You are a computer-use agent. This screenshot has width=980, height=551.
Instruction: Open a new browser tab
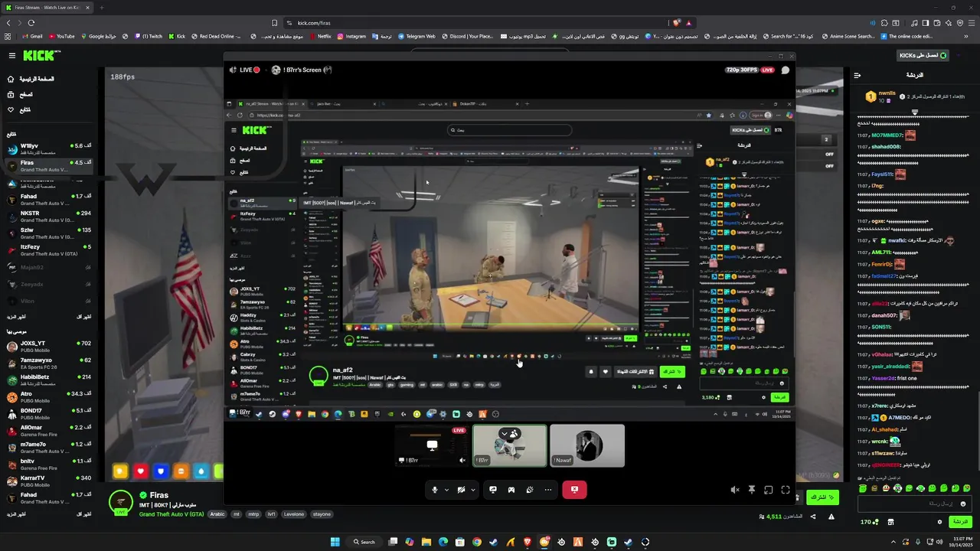click(102, 8)
